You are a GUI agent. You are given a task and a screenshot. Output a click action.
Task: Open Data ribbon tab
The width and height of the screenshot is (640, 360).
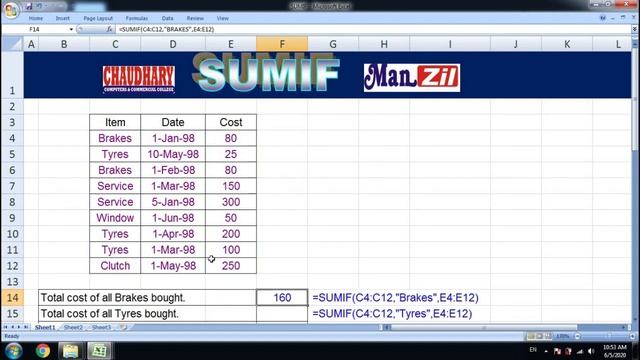point(167,18)
